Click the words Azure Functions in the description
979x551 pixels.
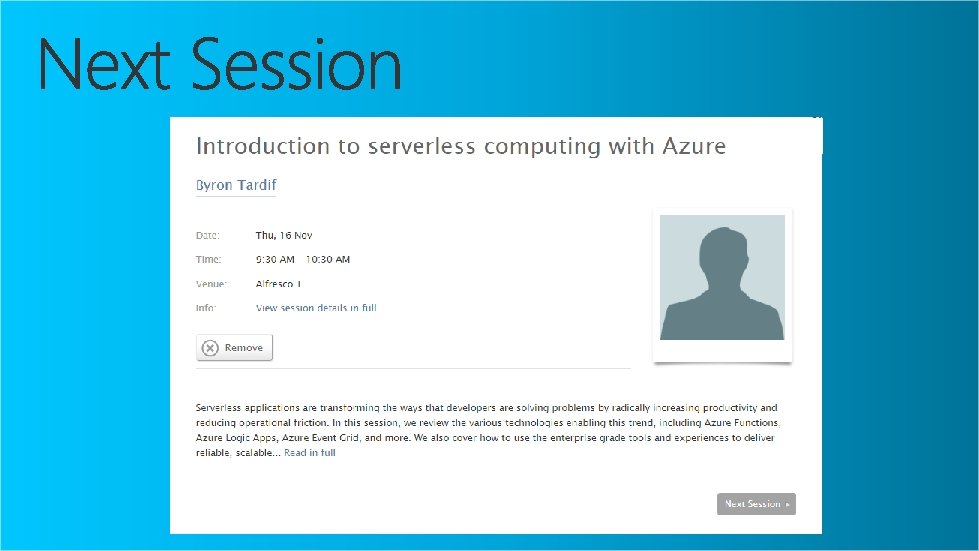(741, 423)
